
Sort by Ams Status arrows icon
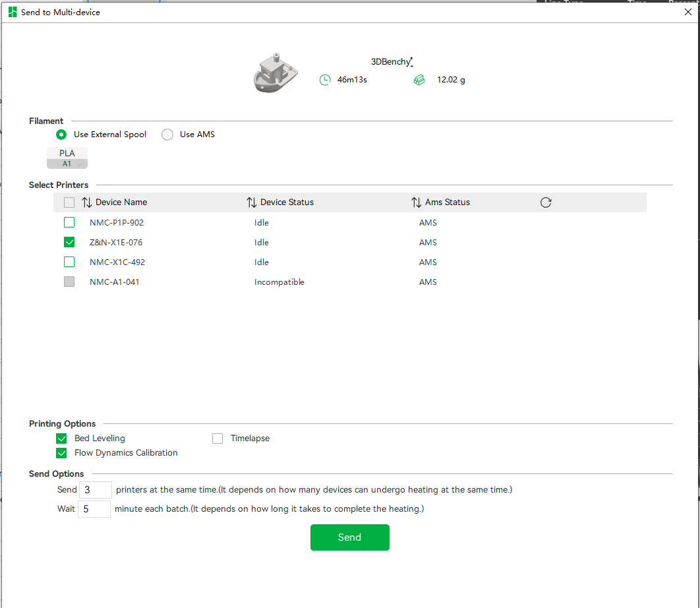pos(416,202)
